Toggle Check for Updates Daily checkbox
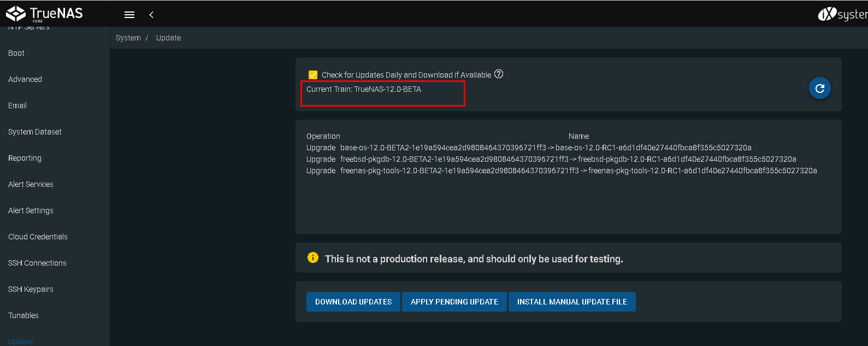This screenshot has width=868, height=346. pos(313,75)
